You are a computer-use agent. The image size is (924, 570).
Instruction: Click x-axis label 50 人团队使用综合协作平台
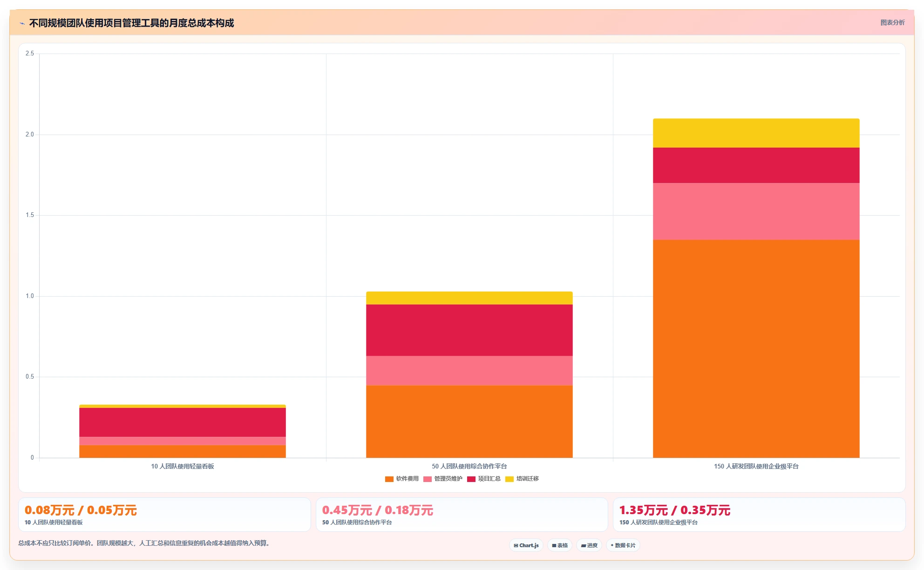tap(469, 466)
